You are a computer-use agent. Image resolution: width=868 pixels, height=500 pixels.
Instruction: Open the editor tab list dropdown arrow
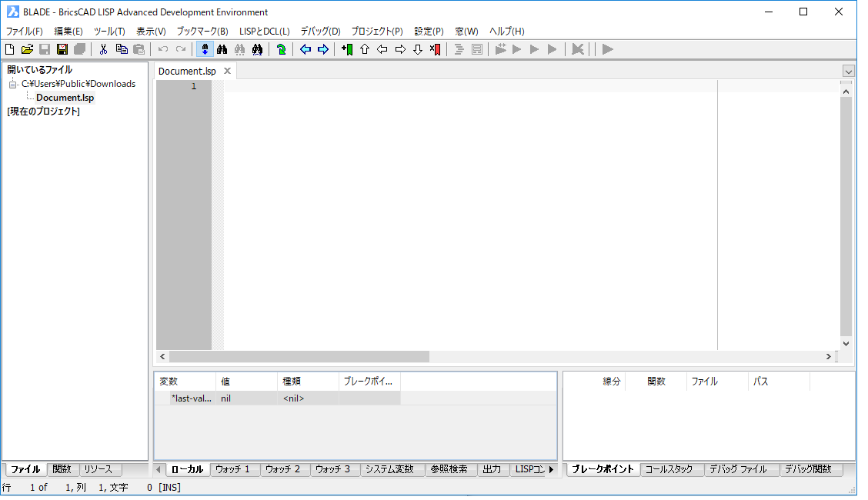click(848, 72)
